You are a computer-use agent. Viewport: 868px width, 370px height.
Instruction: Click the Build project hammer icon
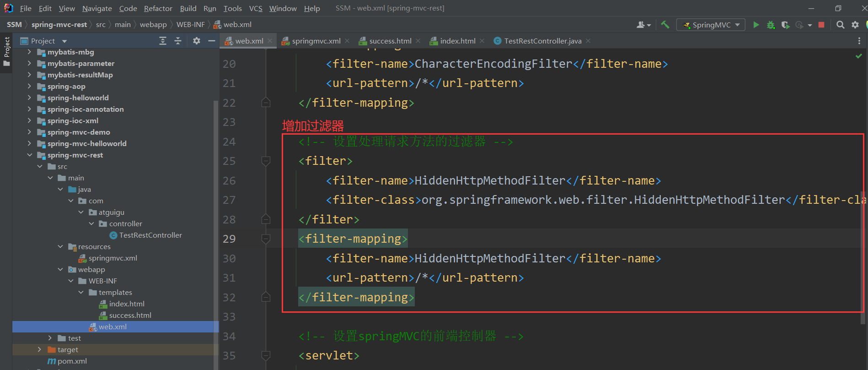665,25
